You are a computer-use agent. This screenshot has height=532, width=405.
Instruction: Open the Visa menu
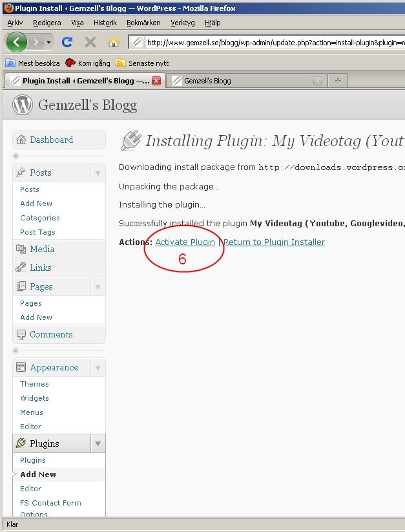78,23
